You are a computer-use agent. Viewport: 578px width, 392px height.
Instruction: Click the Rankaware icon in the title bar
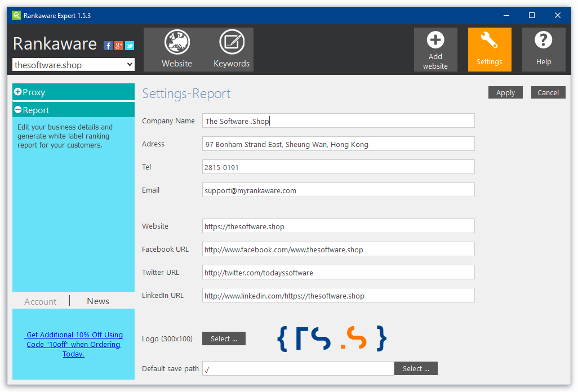[x=15, y=15]
